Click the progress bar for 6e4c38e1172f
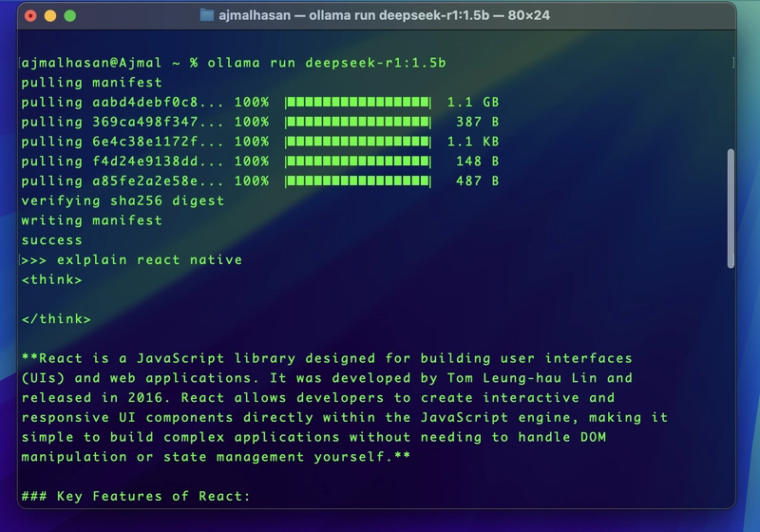Screen dimensions: 760x532 pos(358,142)
